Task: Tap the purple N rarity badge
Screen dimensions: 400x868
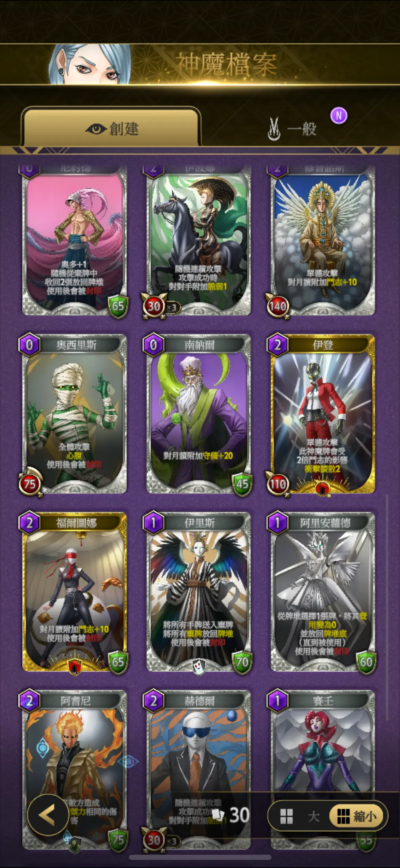Action: pos(339,116)
